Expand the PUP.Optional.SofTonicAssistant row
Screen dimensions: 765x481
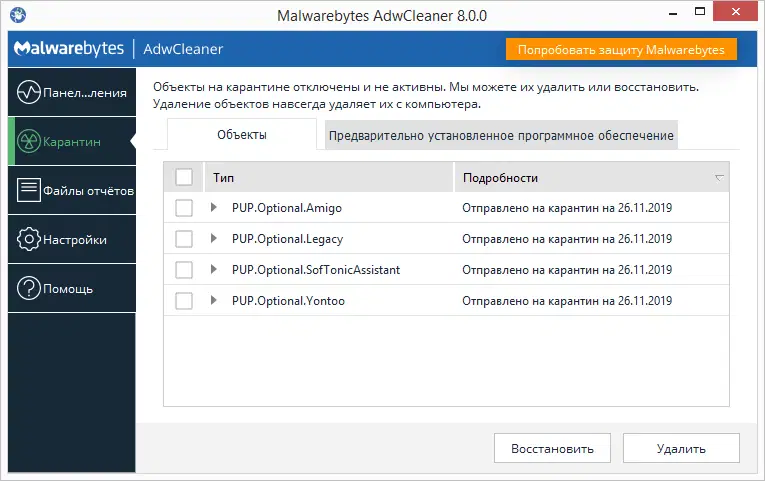(213, 270)
